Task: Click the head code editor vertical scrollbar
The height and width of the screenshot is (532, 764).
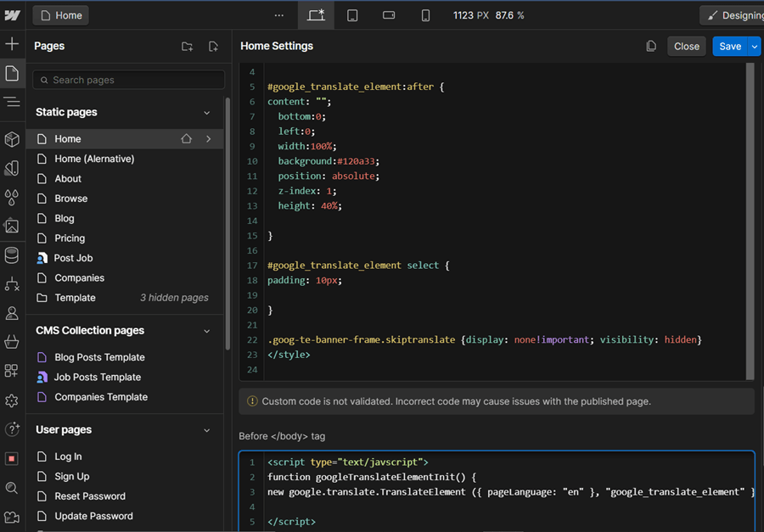Action: coord(750,221)
